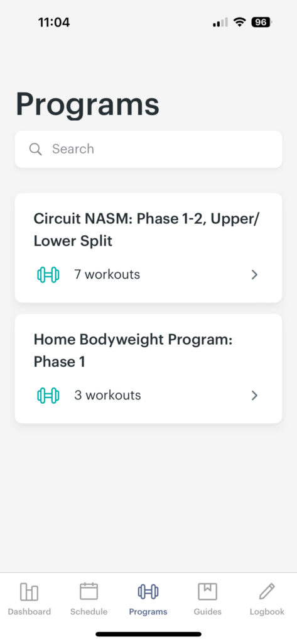The width and height of the screenshot is (297, 644).
Task: Tap dumbbell icon beside 3 workouts
Action: (48, 396)
